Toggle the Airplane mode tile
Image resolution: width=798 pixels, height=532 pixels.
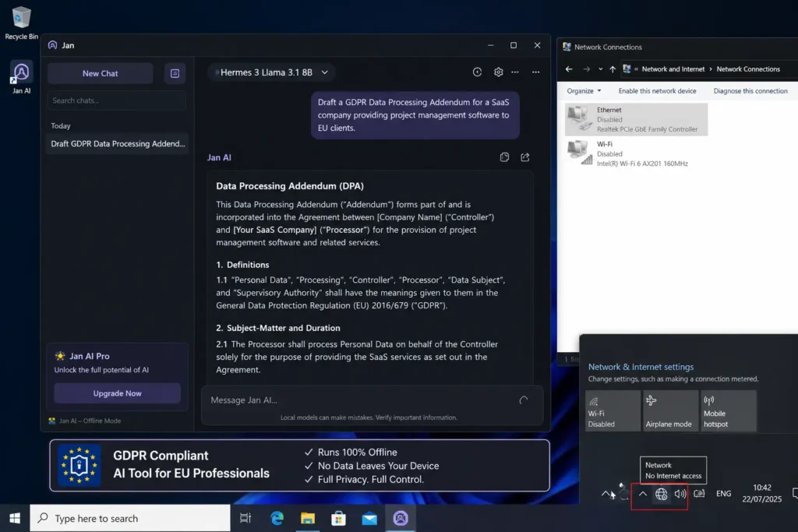pyautogui.click(x=670, y=411)
